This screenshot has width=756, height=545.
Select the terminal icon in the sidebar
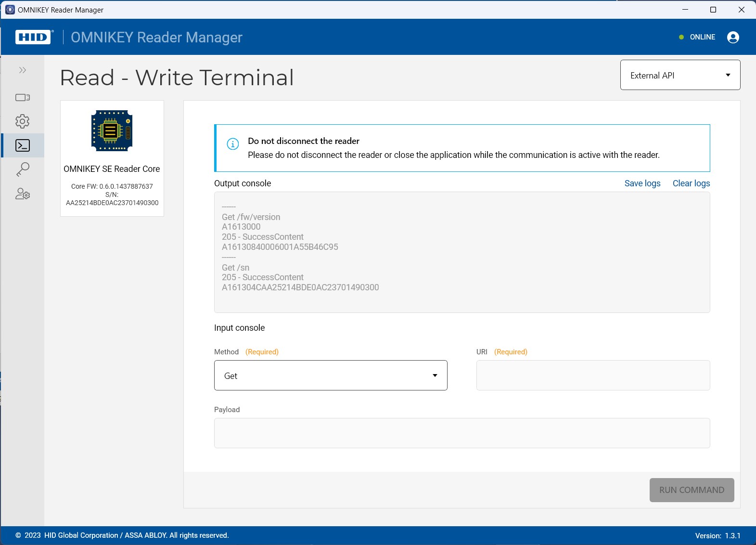(23, 145)
